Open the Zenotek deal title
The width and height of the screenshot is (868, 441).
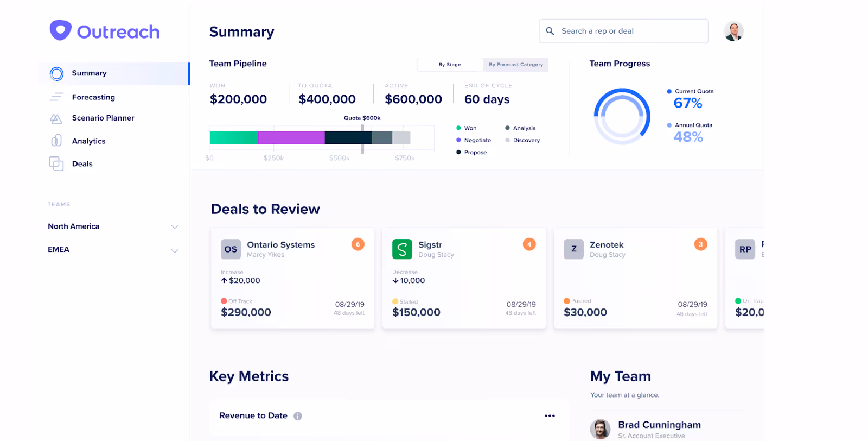click(x=607, y=245)
